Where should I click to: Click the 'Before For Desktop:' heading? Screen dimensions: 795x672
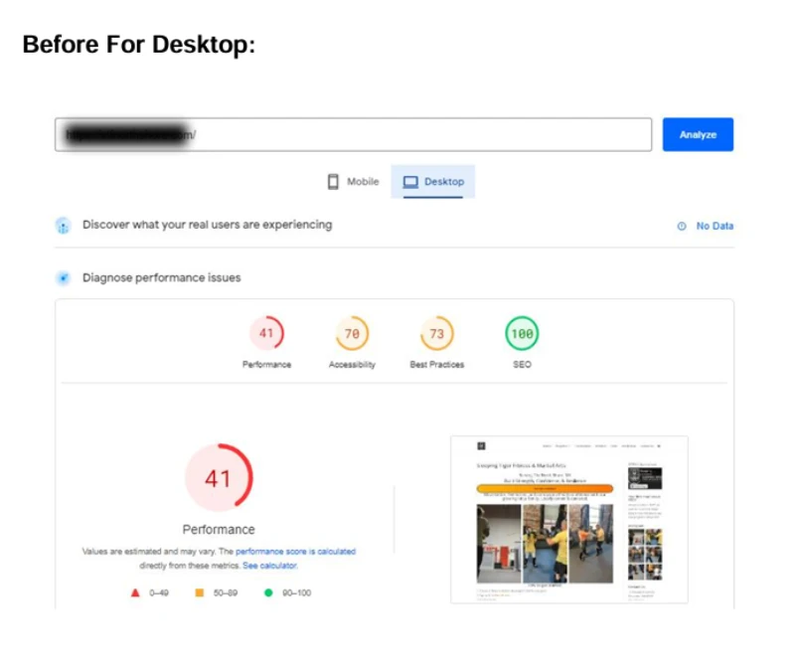point(139,44)
